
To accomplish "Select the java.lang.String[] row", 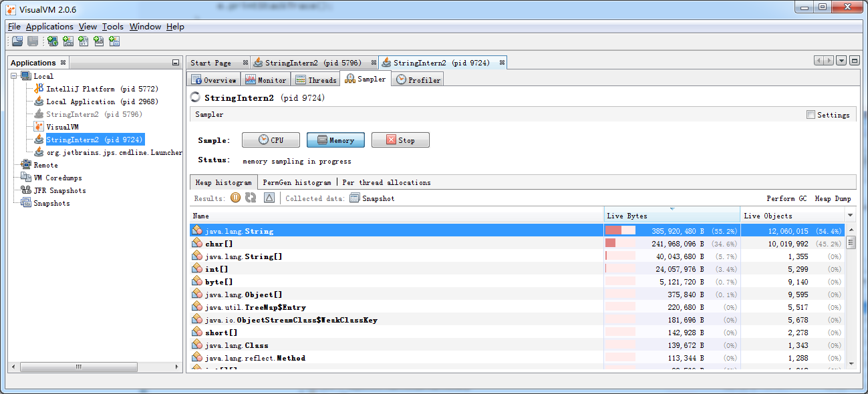I will 517,256.
